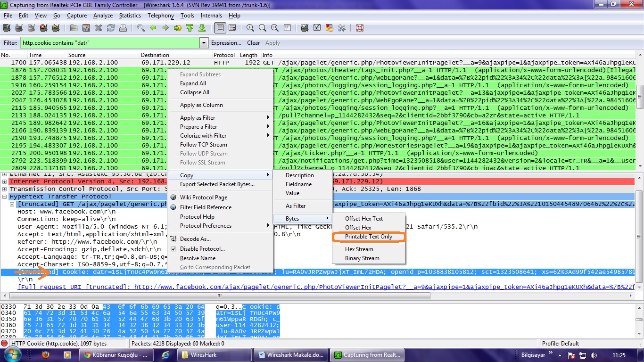644x362 pixels.
Task: Open the filter history dropdown arrow
Action: (x=204, y=43)
